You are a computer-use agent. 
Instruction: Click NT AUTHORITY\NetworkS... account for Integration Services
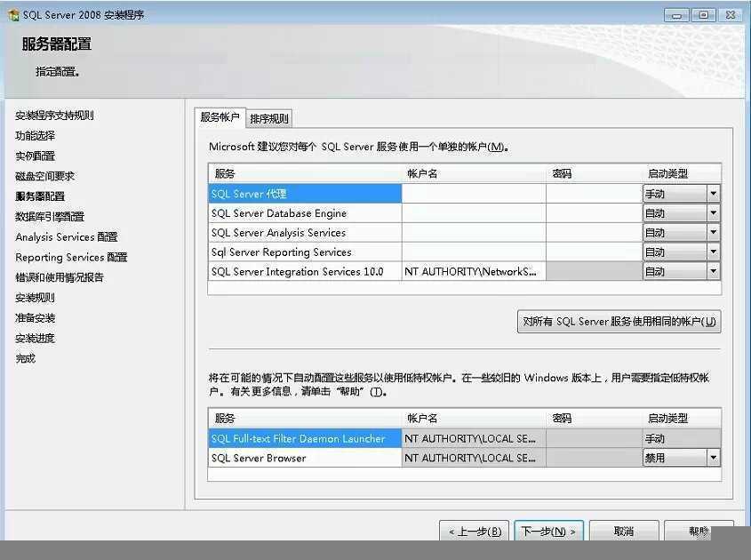click(474, 272)
